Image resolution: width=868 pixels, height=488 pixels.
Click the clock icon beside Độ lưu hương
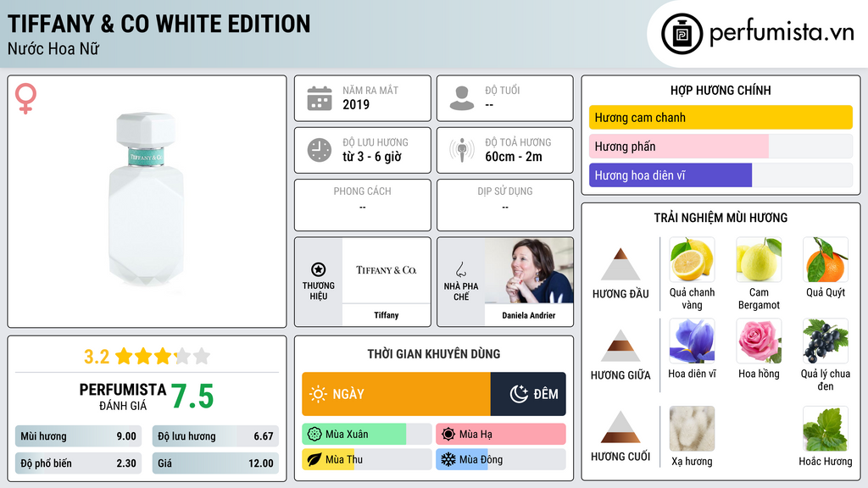point(320,150)
